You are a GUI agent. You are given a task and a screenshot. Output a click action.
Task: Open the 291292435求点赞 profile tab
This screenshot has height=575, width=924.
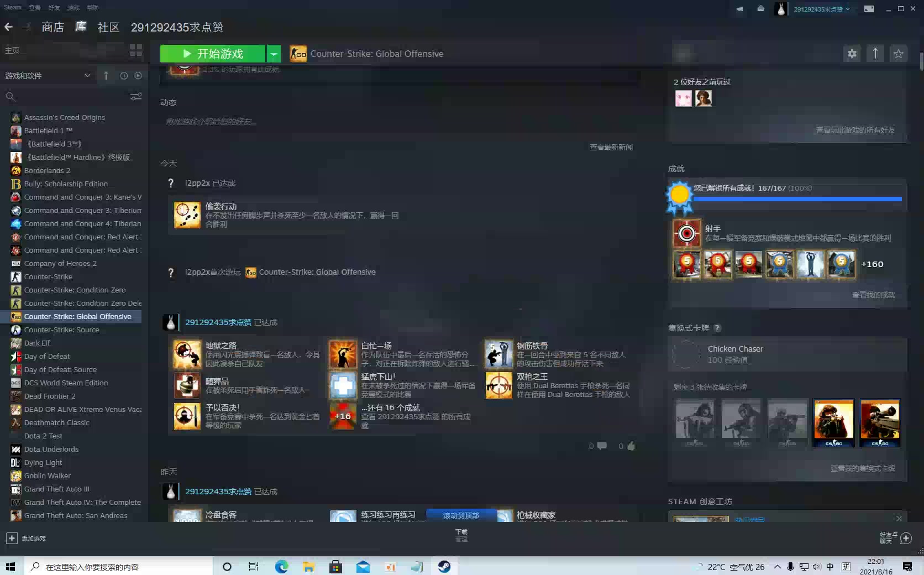(177, 27)
